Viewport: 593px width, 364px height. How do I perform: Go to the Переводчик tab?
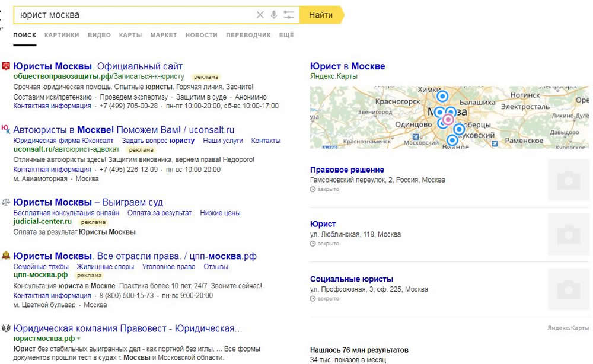pos(248,35)
